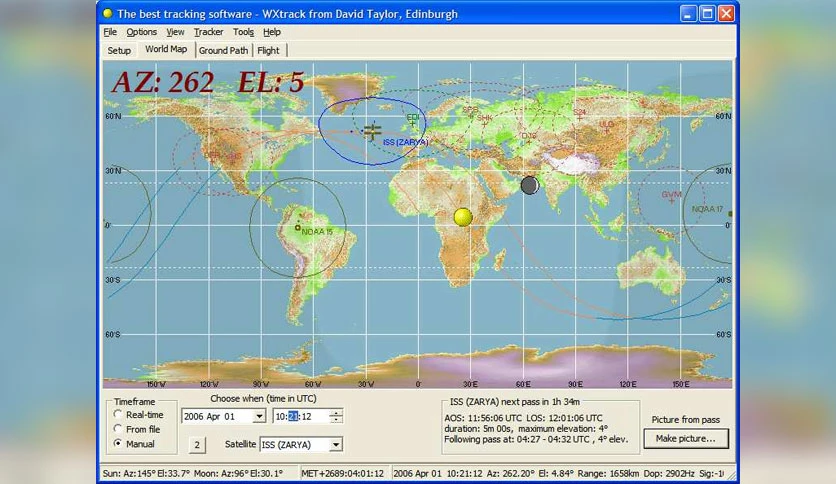The width and height of the screenshot is (836, 484).
Task: Open the Options menu
Action: [141, 32]
